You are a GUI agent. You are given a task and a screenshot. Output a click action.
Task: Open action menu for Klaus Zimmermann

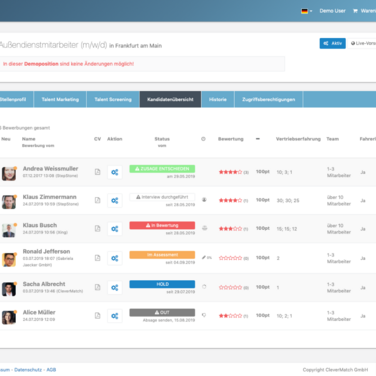115,201
